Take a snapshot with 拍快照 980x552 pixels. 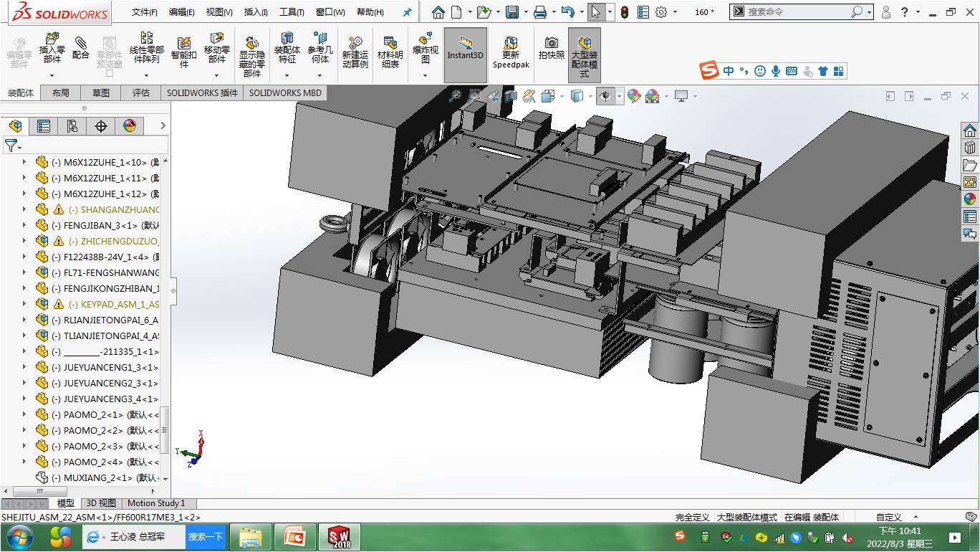(551, 47)
